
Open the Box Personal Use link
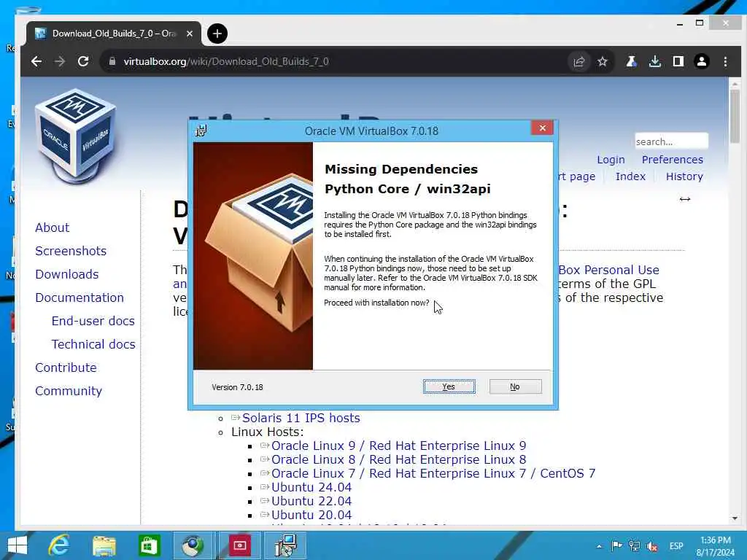pyautogui.click(x=609, y=270)
